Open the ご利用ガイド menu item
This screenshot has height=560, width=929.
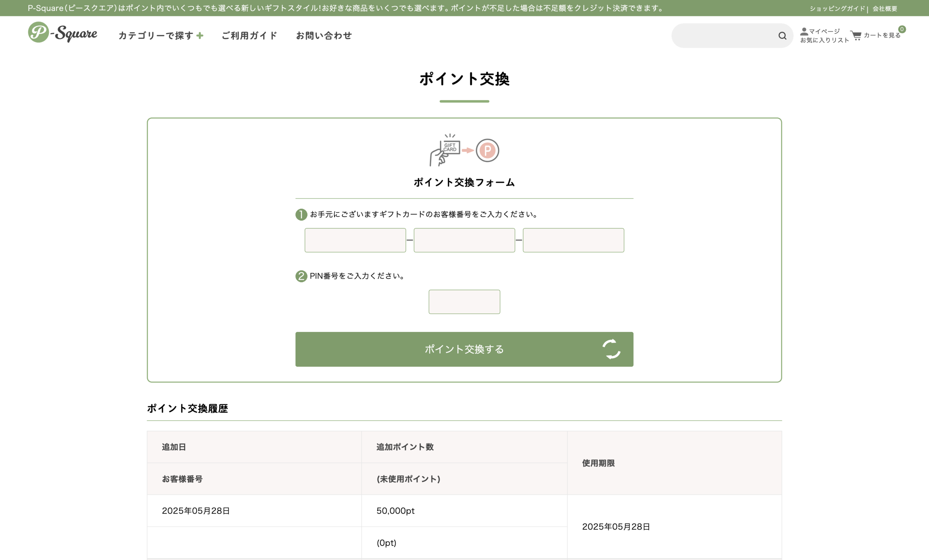(x=250, y=36)
